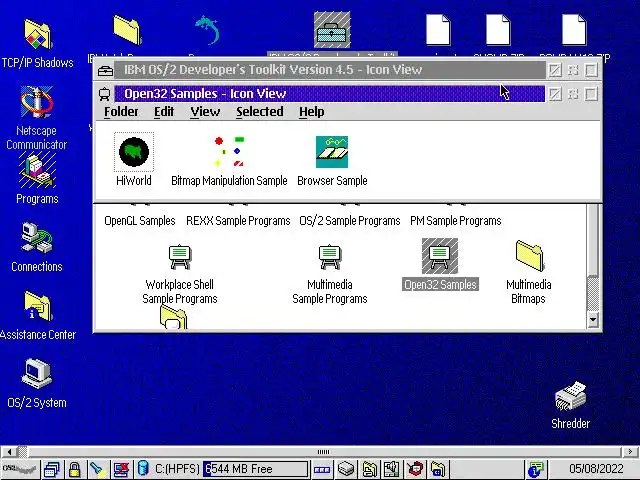Click the Shut Down icon in WarpCenter
This screenshot has height=480, width=640.
pos(121,469)
